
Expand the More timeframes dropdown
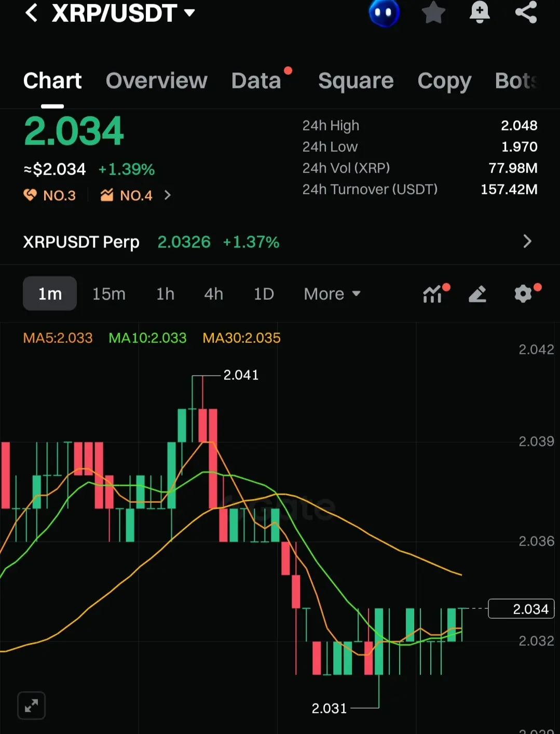click(x=332, y=294)
